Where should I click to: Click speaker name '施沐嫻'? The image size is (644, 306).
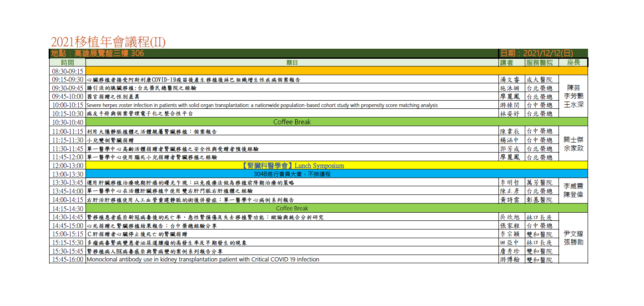(509, 88)
